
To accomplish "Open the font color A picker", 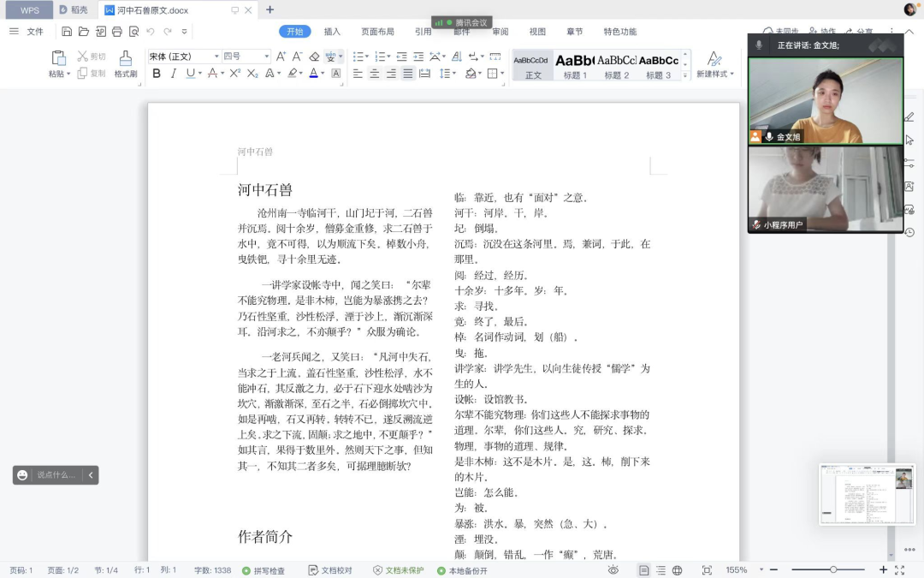I will (314, 73).
